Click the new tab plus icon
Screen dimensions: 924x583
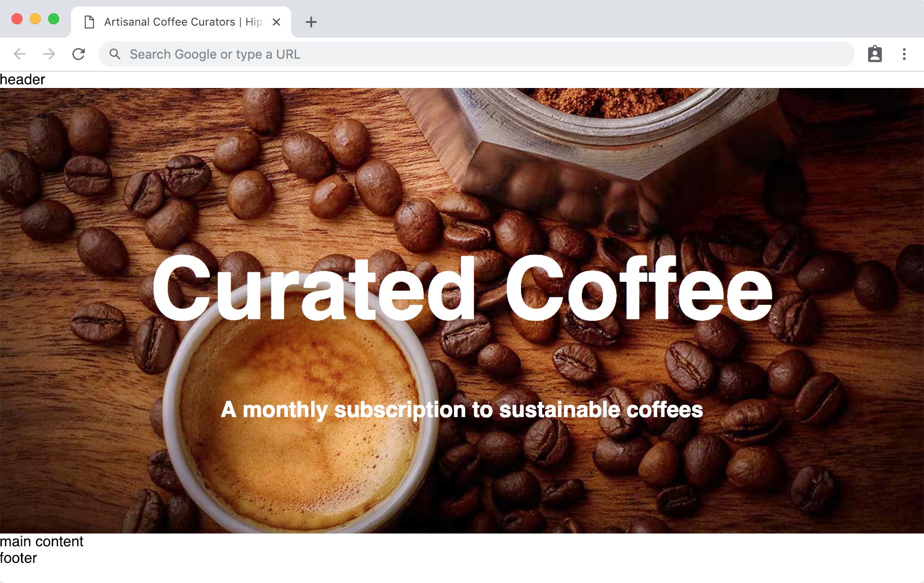[x=310, y=22]
